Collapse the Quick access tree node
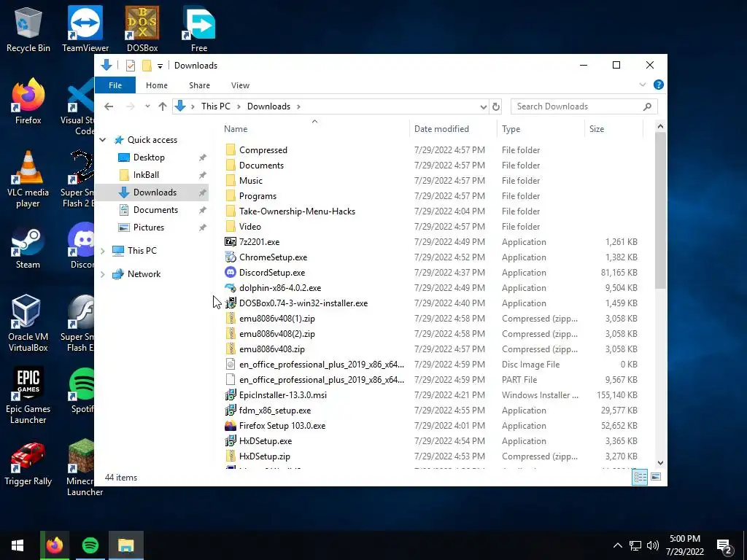The height and width of the screenshot is (560, 747). click(x=102, y=139)
